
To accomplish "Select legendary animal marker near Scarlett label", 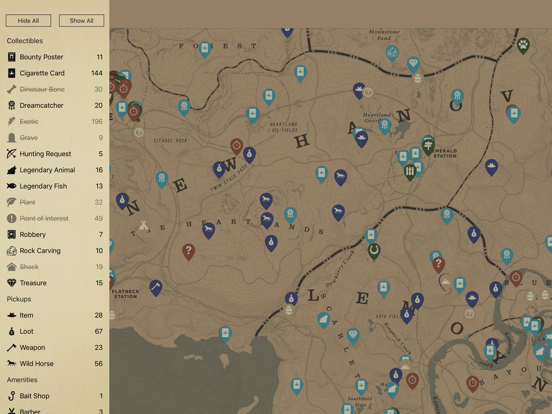I will tap(323, 320).
